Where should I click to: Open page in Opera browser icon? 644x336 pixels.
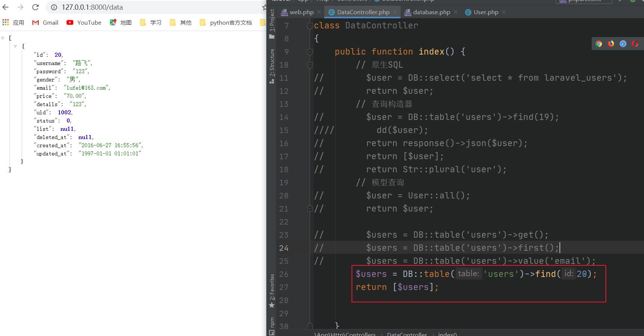pos(635,44)
